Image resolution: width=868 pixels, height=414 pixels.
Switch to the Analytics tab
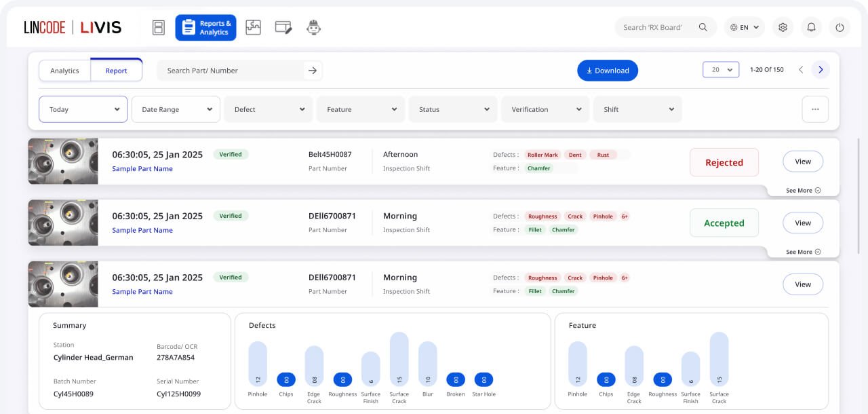(x=64, y=71)
